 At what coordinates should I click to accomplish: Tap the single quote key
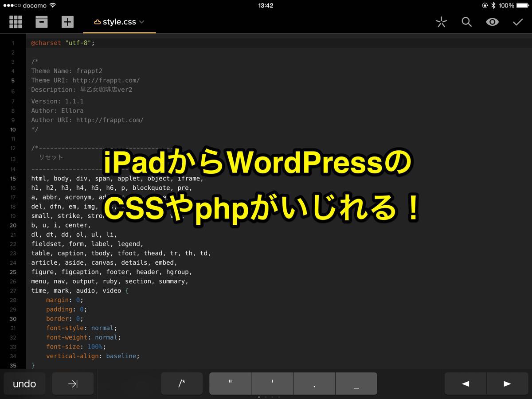[x=272, y=383]
